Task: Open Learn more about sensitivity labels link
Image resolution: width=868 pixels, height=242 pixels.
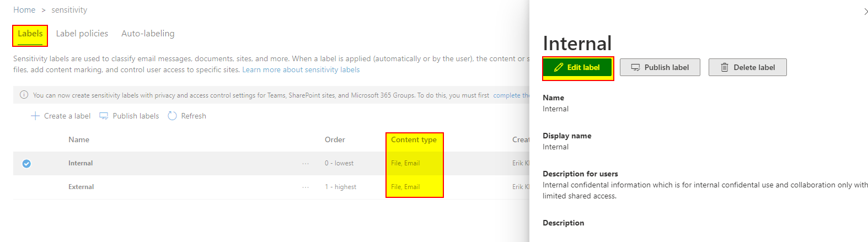Action: 301,69
